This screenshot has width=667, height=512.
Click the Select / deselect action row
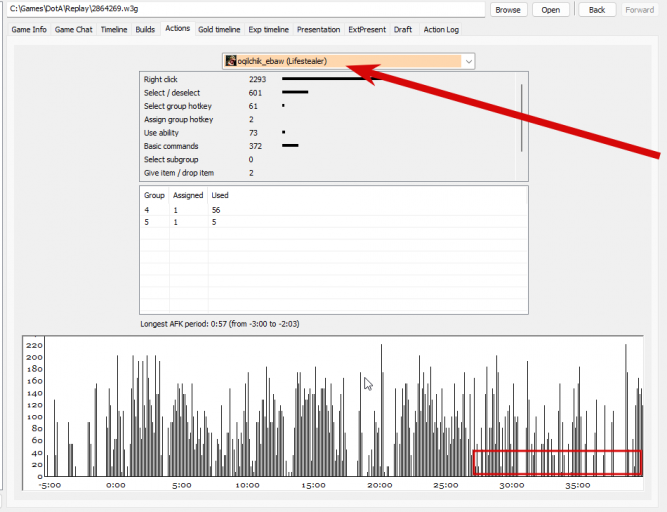328,93
